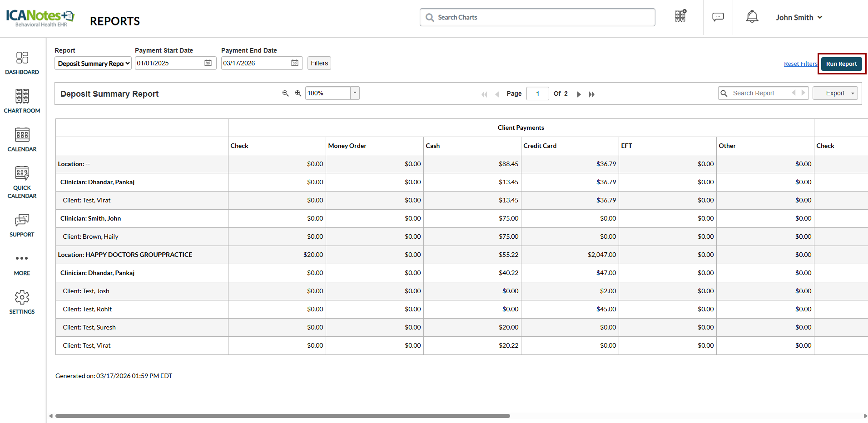Click the zoom out magnifier icon

point(285,93)
